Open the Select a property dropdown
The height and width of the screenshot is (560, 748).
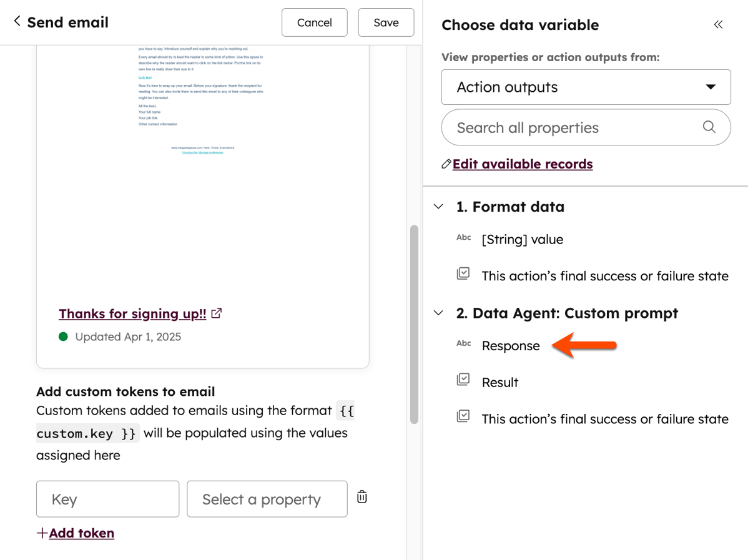pos(267,499)
